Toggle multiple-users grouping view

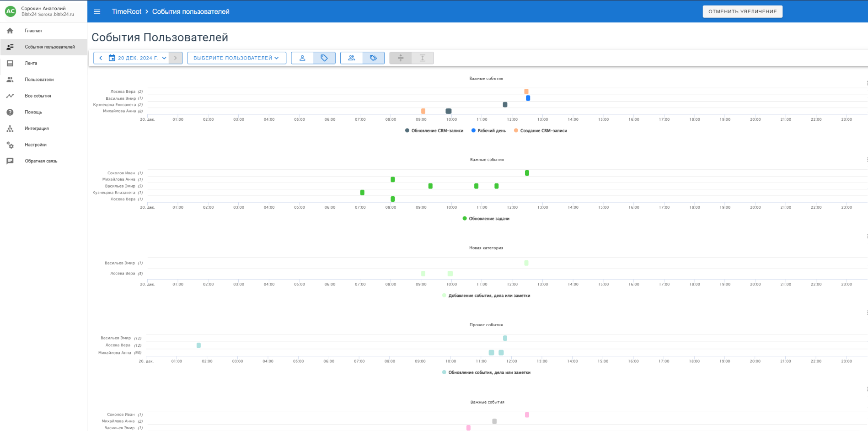click(x=352, y=58)
